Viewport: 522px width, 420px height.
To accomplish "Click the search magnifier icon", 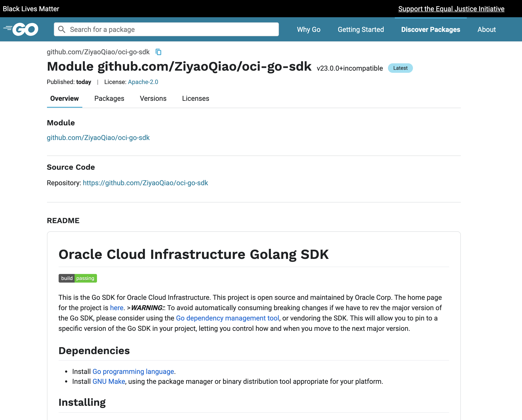I will [62, 30].
